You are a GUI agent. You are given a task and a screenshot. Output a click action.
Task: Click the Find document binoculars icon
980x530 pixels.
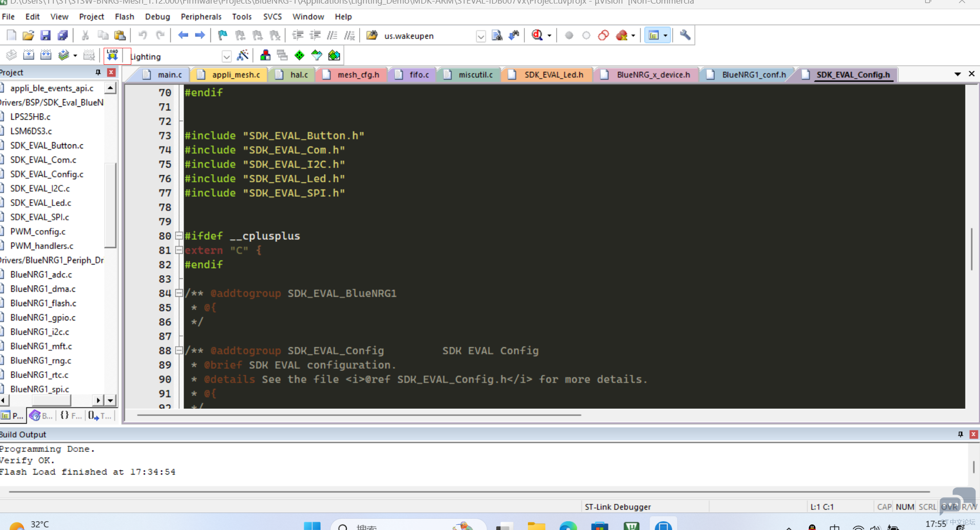click(x=497, y=35)
